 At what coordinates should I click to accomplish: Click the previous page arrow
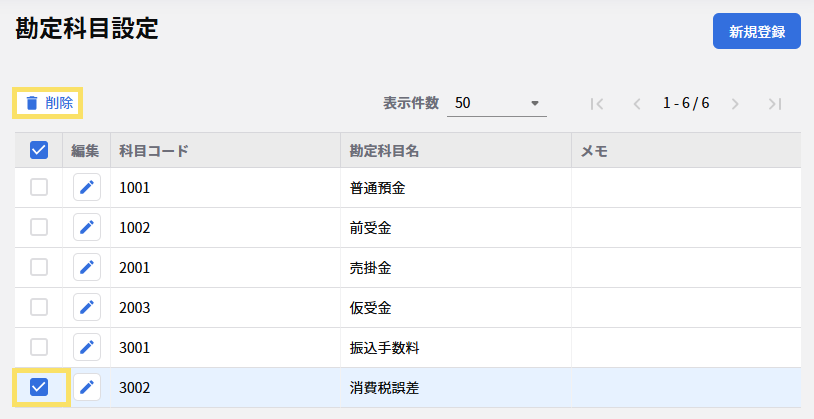[x=636, y=103]
